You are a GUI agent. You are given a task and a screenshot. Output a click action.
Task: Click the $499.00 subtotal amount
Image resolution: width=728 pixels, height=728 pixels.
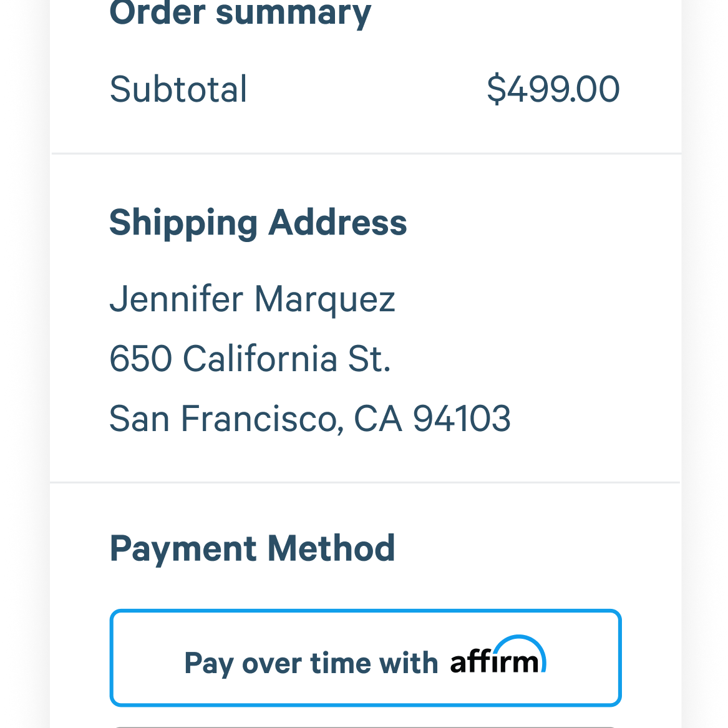point(553,89)
